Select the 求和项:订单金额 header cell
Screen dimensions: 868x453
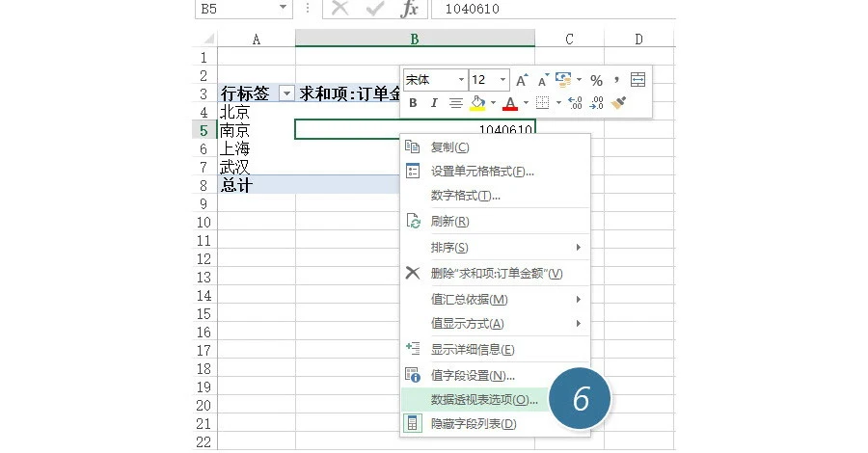(x=347, y=93)
